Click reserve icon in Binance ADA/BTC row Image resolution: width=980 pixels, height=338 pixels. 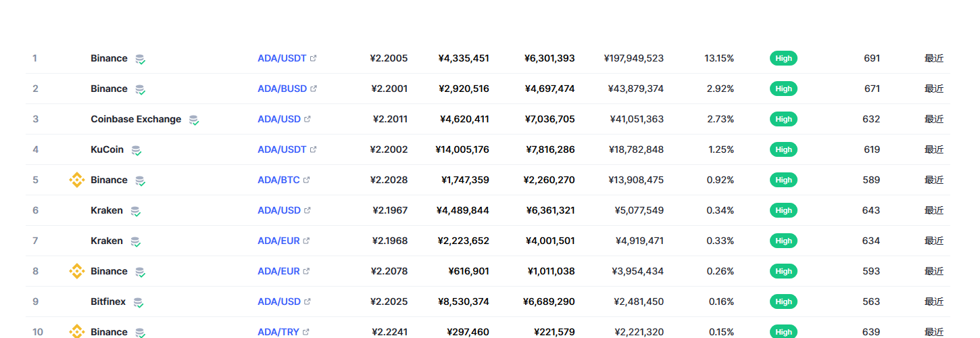140,181
